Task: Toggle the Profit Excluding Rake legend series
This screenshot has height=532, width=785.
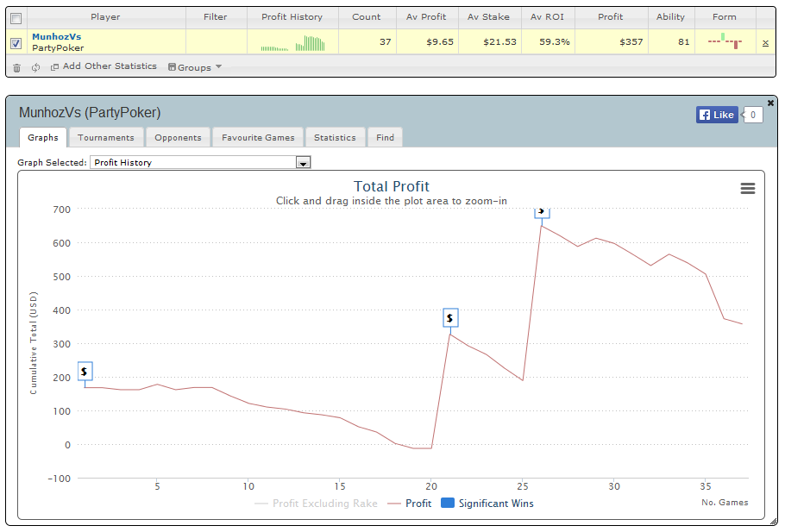Action: 316,504
